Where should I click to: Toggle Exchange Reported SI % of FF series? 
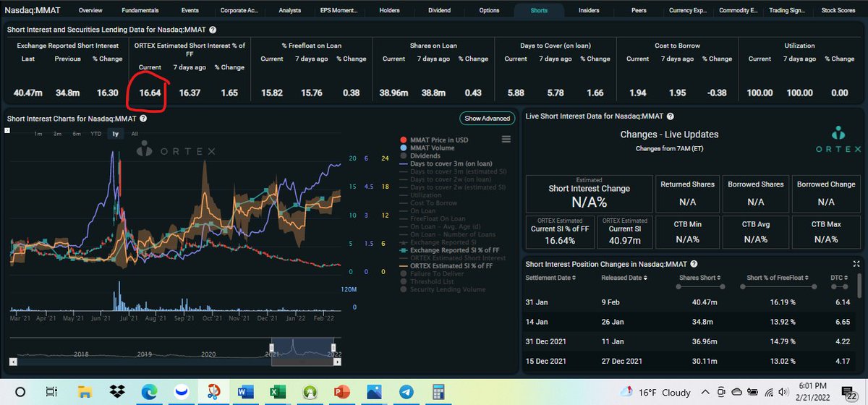click(x=448, y=250)
